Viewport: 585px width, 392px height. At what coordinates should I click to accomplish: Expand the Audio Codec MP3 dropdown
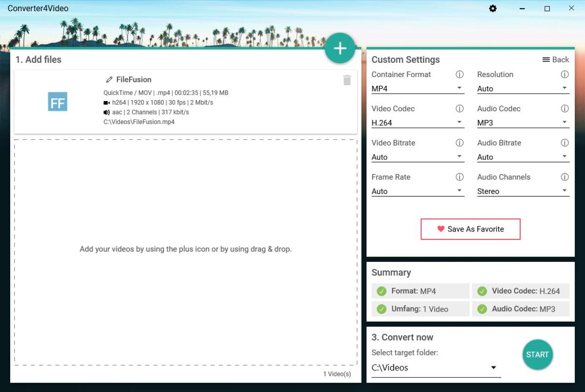(523, 123)
